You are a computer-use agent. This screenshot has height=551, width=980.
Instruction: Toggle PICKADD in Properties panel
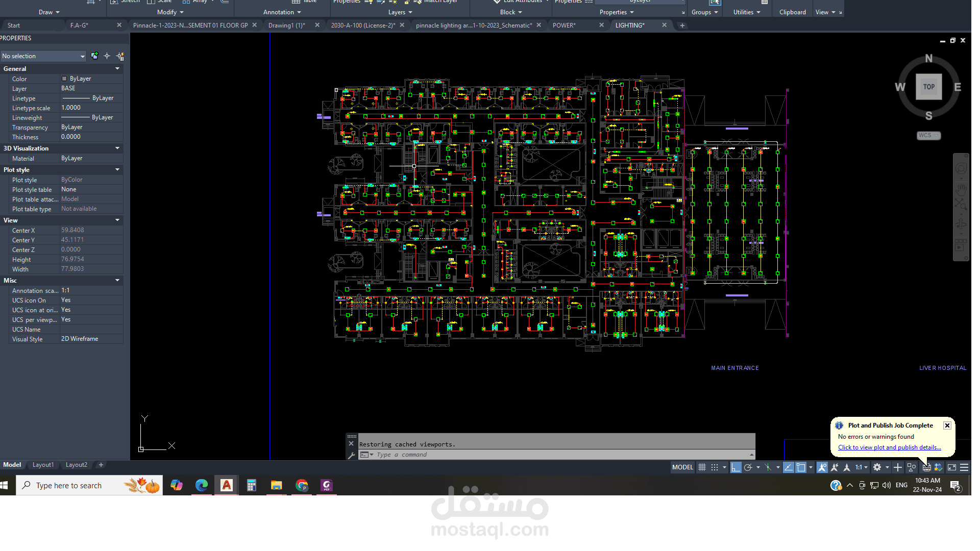[94, 56]
